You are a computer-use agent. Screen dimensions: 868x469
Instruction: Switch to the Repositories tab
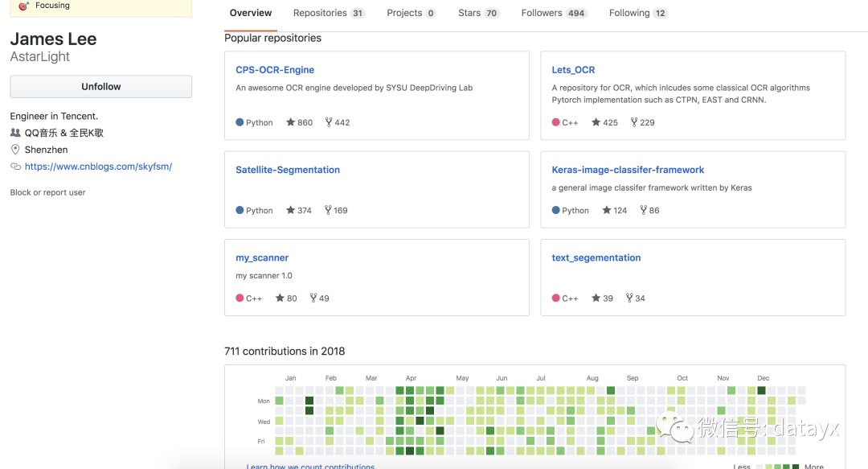tap(328, 13)
